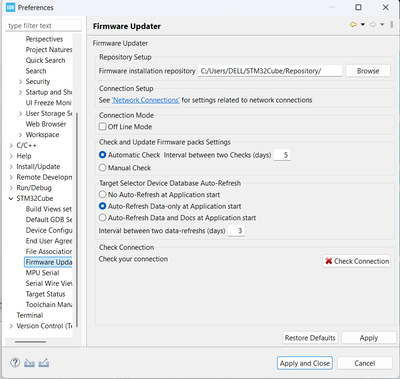Click the Cancel button
This screenshot has width=400, height=379.
click(x=365, y=363)
